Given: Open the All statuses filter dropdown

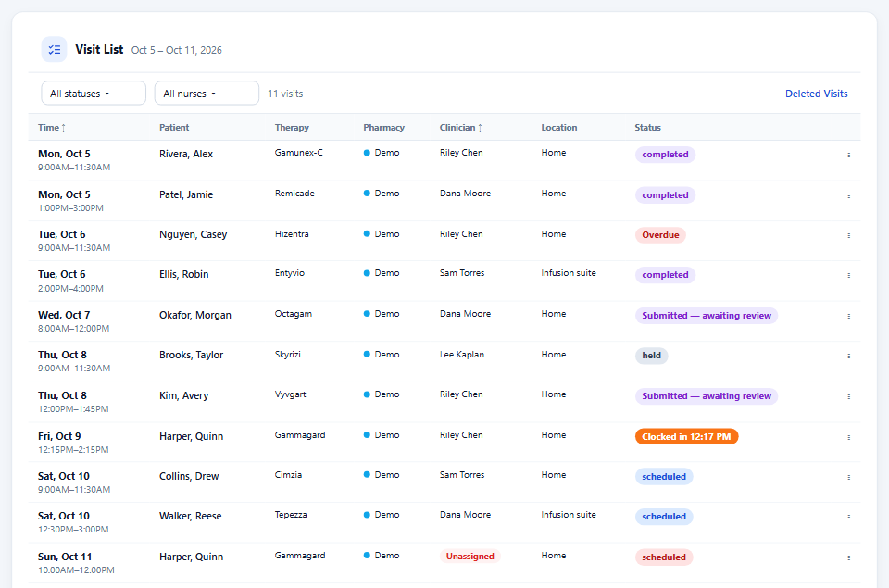Looking at the screenshot, I should 94,93.
